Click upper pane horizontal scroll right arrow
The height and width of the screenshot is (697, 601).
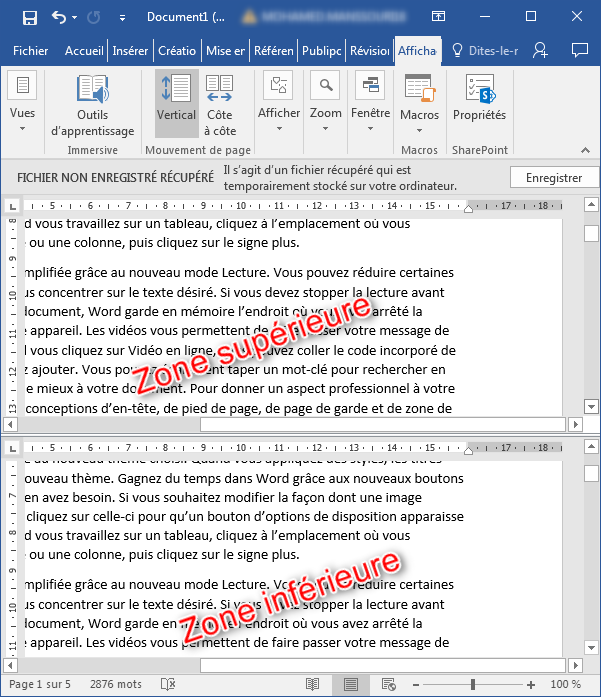[576, 425]
